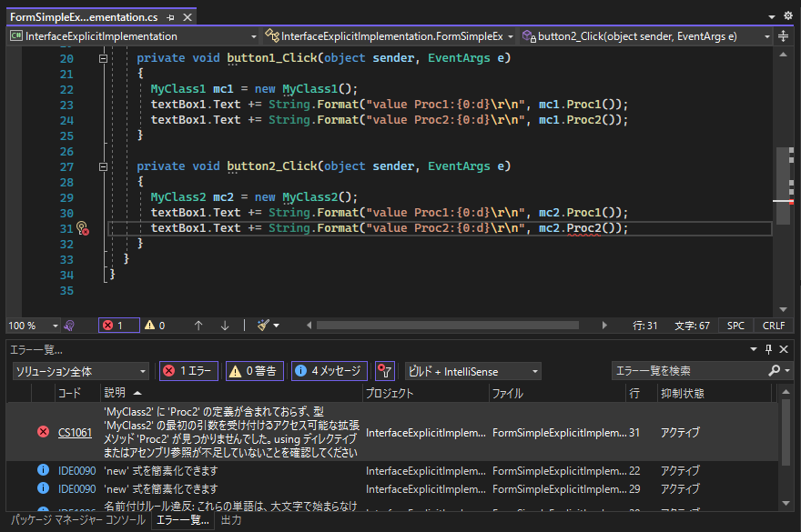Image resolution: width=801 pixels, height=532 pixels.
Task: Click the error list vertical scrollbar up arrow
Action: point(786,392)
